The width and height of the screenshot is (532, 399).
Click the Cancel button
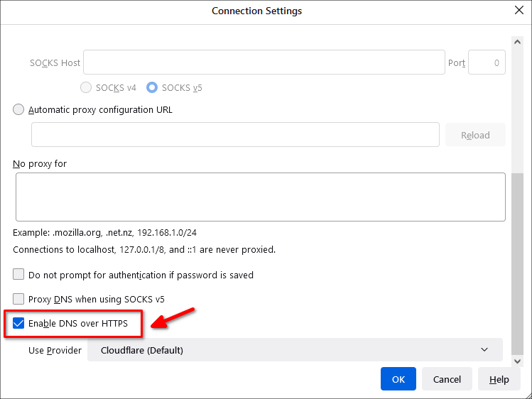(x=447, y=379)
